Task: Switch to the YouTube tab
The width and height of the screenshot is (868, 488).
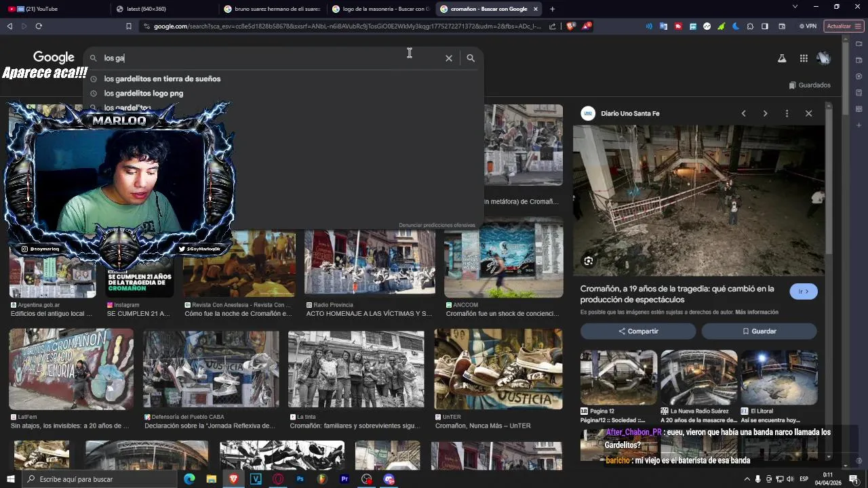Action: pos(56,9)
